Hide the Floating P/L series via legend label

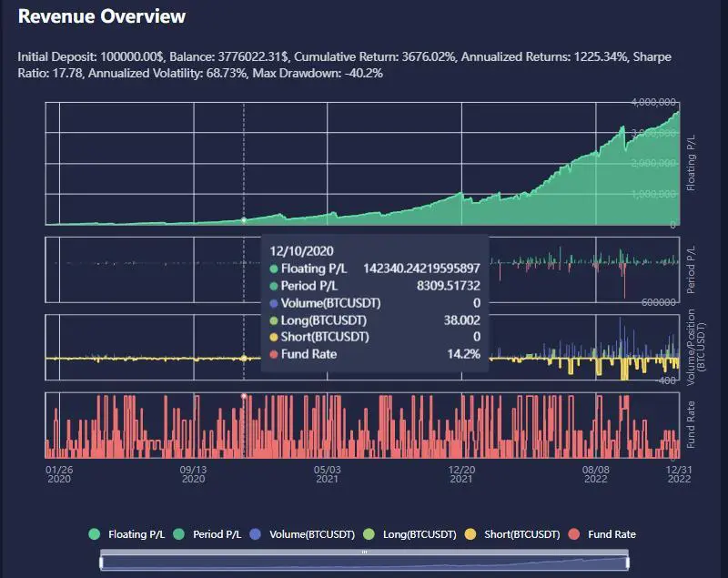coord(135,534)
